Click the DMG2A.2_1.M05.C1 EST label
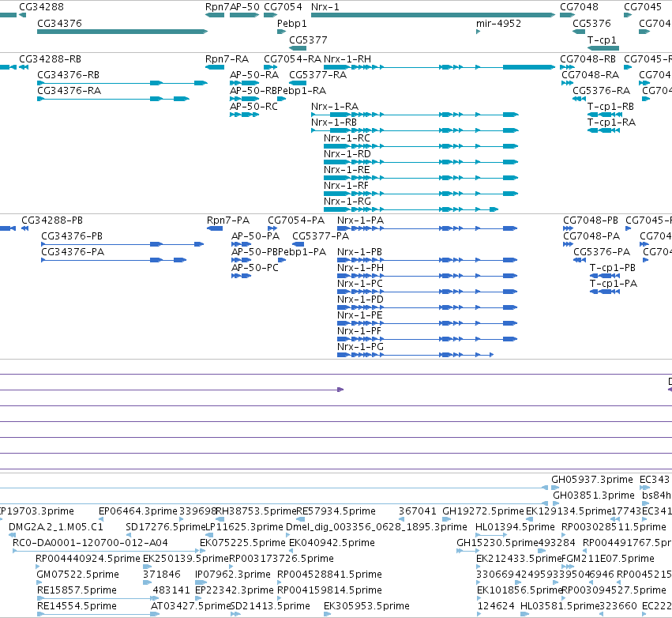This screenshot has height=618, width=672. (x=56, y=527)
